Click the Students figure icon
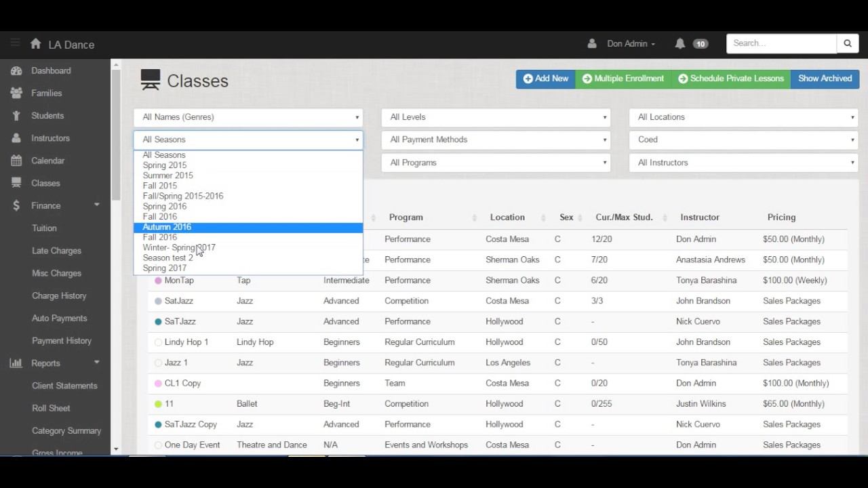Viewport: 868px width, 488px height. tap(16, 116)
